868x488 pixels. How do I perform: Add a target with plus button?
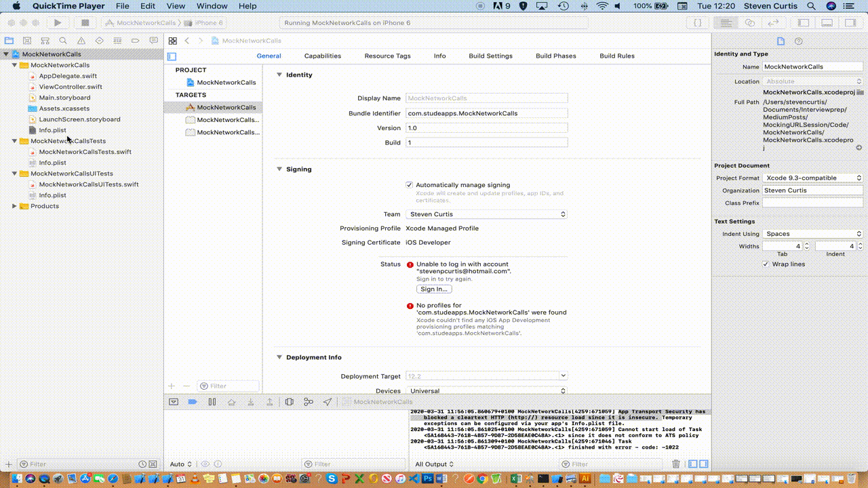click(172, 386)
